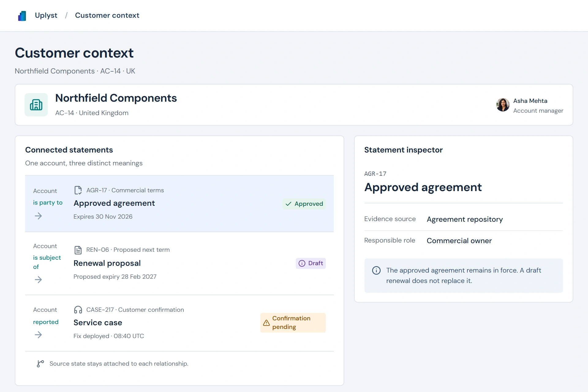Click the 'CASE-217 · Customer confirmation' label
The height and width of the screenshot is (392, 588).
pos(135,310)
